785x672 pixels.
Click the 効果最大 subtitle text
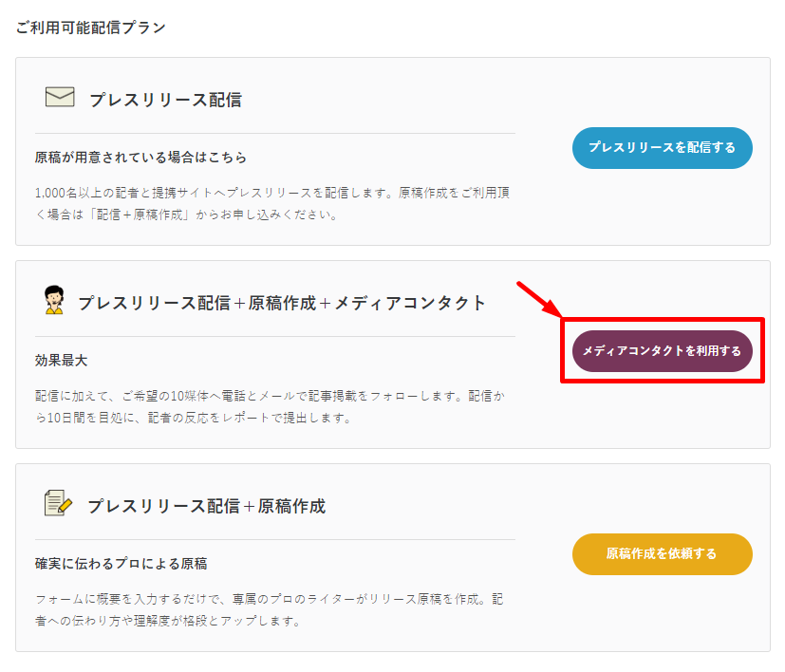point(61,360)
